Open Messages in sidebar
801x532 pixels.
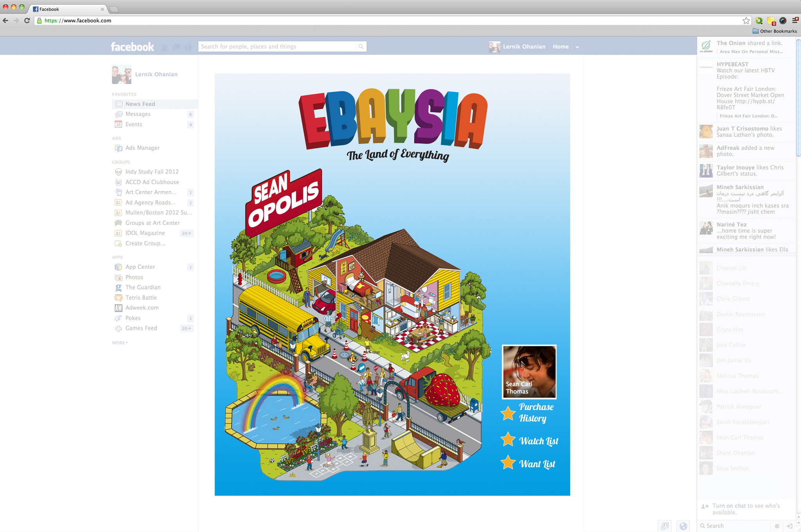pyautogui.click(x=138, y=114)
